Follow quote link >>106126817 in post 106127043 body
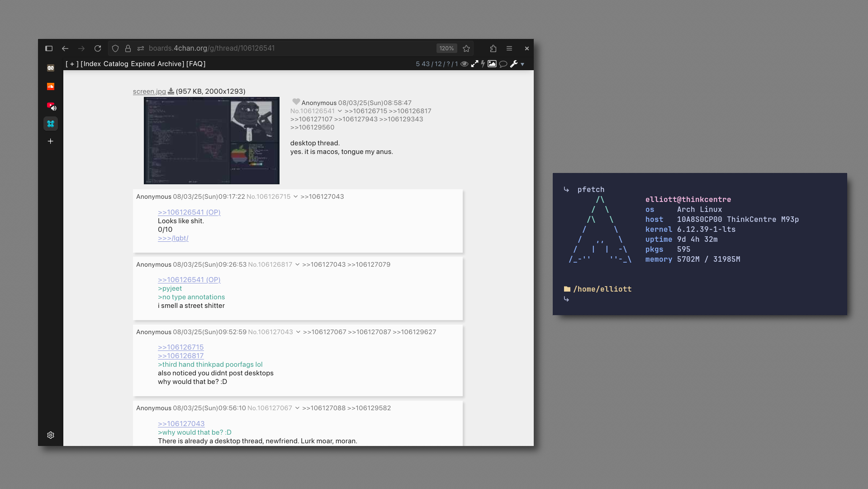Image resolution: width=868 pixels, height=489 pixels. pos(181,356)
